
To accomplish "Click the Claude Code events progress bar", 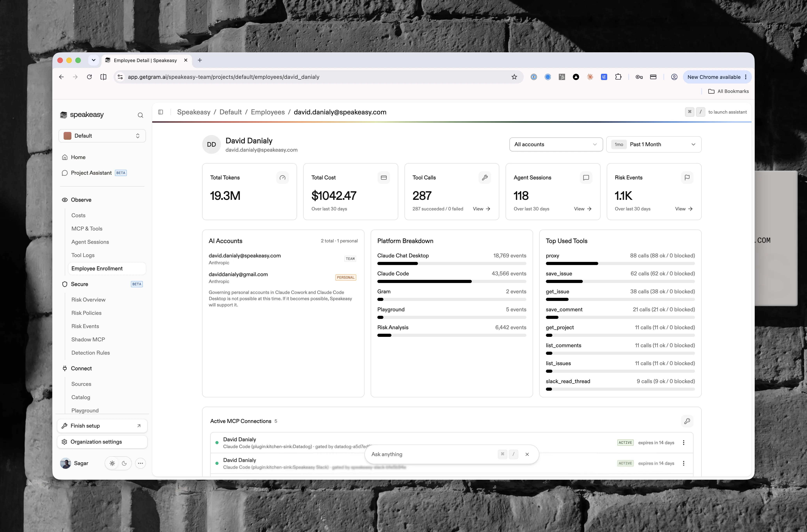I will [451, 281].
